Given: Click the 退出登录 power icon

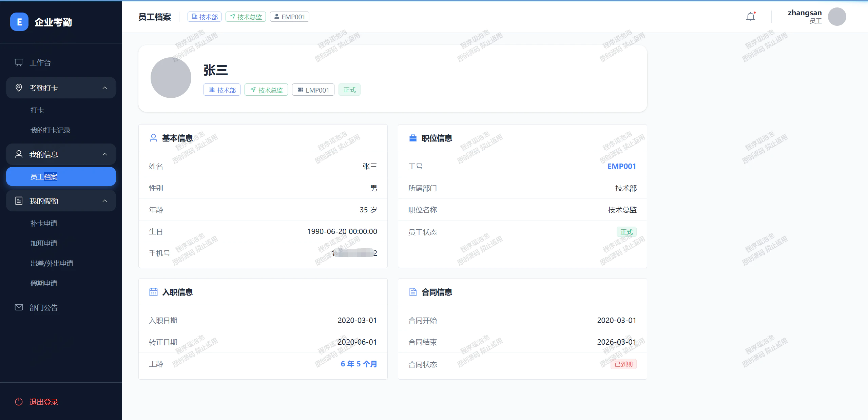Looking at the screenshot, I should (x=19, y=402).
